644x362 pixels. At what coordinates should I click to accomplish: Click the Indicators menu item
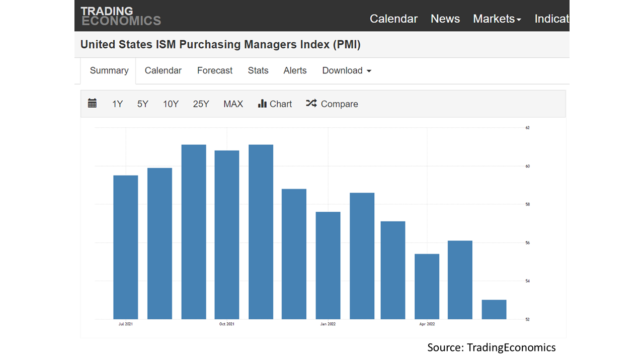pos(552,19)
